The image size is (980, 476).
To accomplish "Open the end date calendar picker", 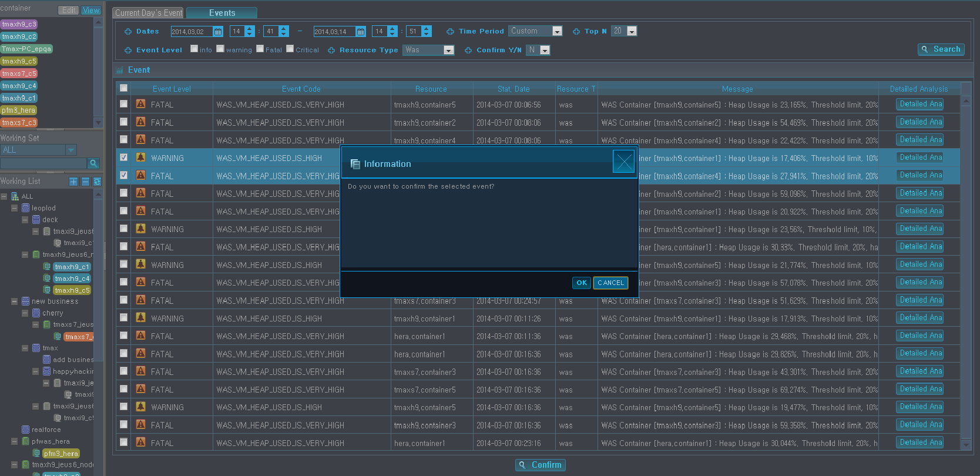I will tap(361, 32).
